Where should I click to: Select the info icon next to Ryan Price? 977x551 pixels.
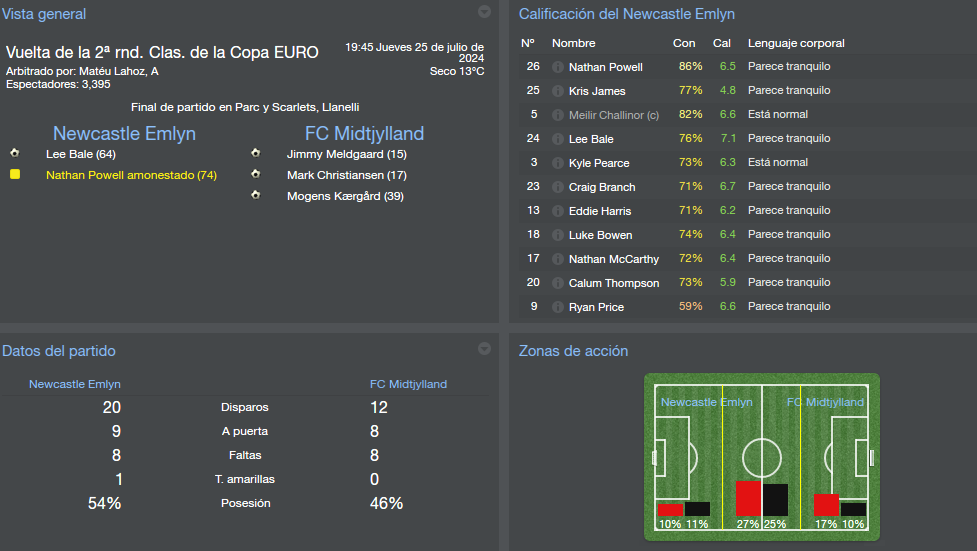pyautogui.click(x=558, y=307)
